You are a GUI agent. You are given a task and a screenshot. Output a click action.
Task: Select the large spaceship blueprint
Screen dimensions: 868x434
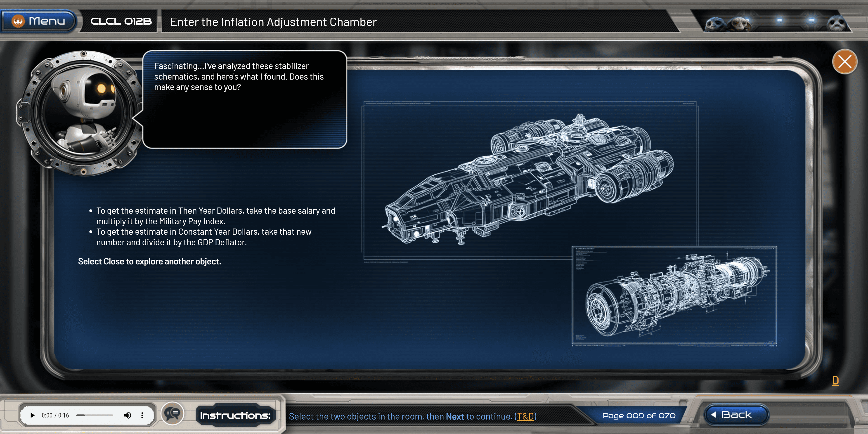click(529, 179)
